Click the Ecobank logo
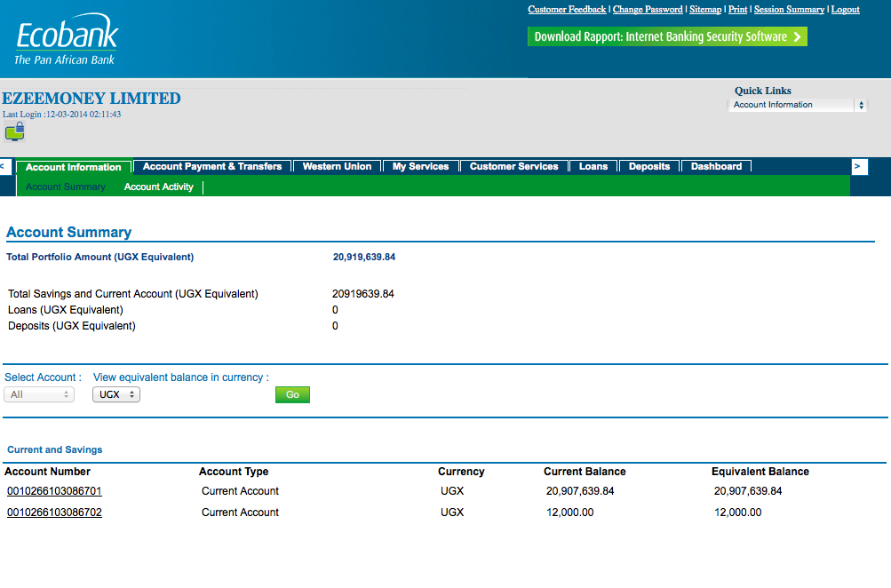The width and height of the screenshot is (891, 588). pos(66,34)
